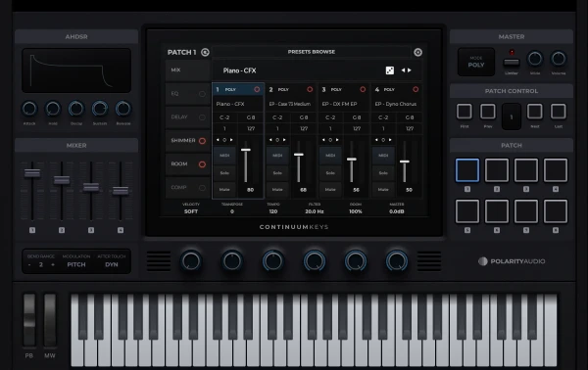Select the layer 4 header
Screen dimensions: 588x370
point(397,89)
